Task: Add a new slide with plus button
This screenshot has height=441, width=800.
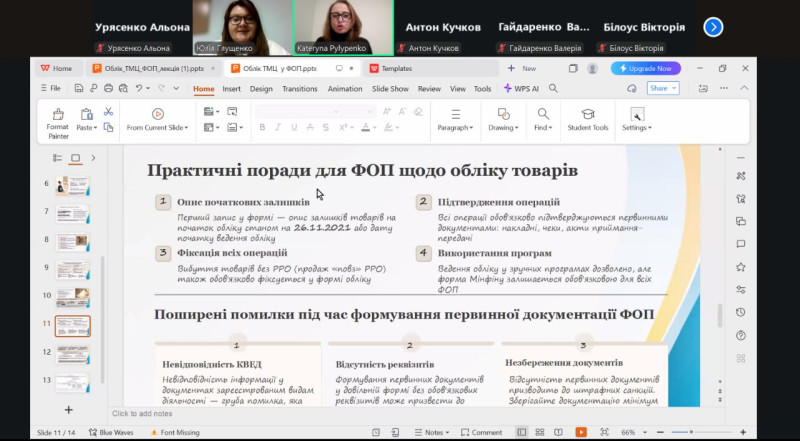Action: 68,410
